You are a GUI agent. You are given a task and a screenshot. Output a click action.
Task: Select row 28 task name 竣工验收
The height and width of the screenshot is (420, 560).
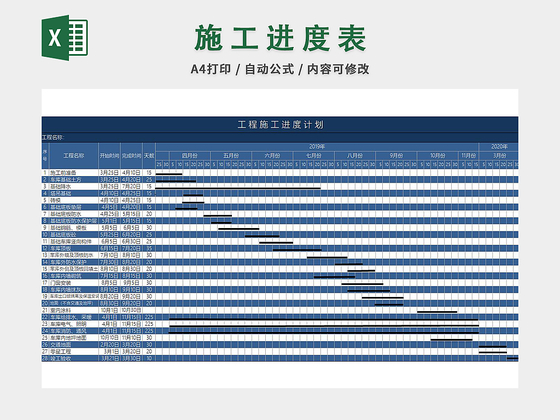pyautogui.click(x=60, y=358)
